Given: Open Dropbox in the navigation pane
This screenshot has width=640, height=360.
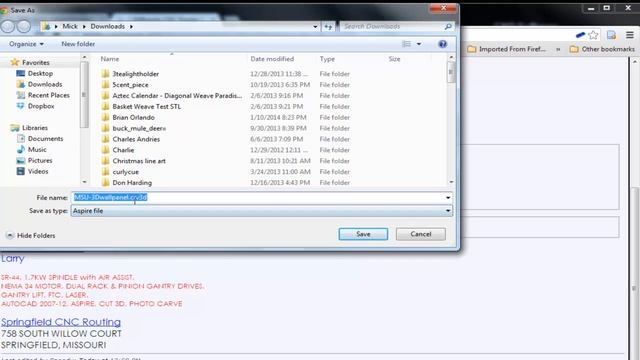Looking at the screenshot, I should tap(41, 106).
